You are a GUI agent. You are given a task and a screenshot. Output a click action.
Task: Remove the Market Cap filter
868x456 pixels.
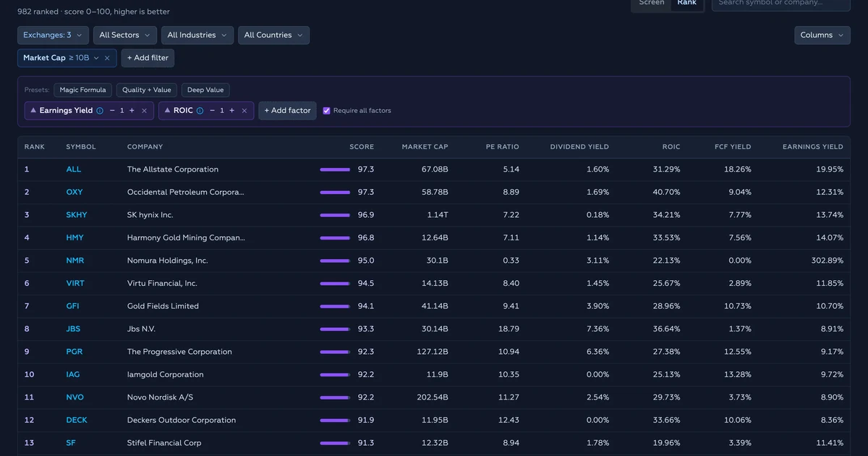click(107, 58)
